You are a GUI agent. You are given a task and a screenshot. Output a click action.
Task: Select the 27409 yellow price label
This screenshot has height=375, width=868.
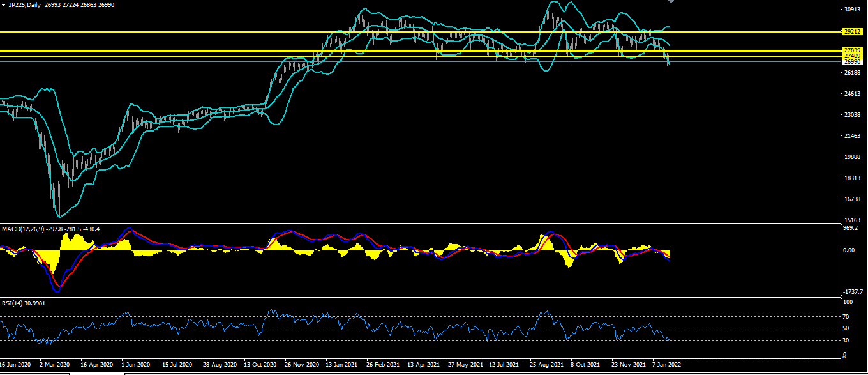coord(852,56)
